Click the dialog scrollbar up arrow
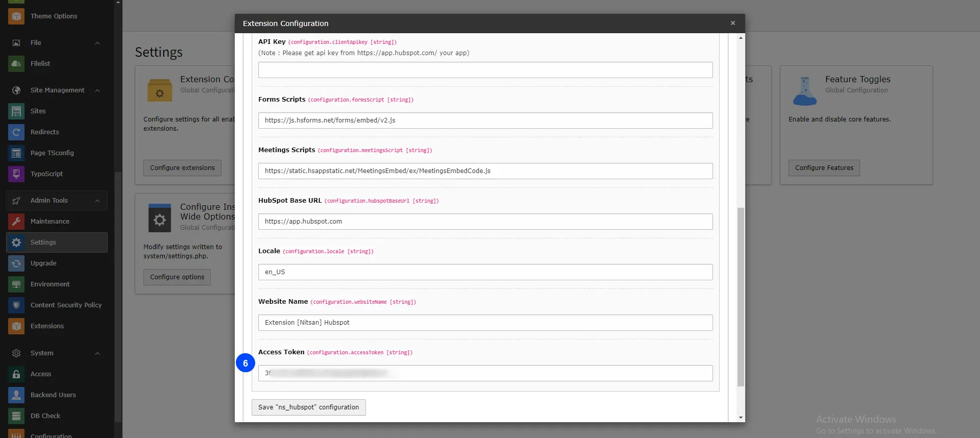Viewport: 980px width, 438px height. 741,38
